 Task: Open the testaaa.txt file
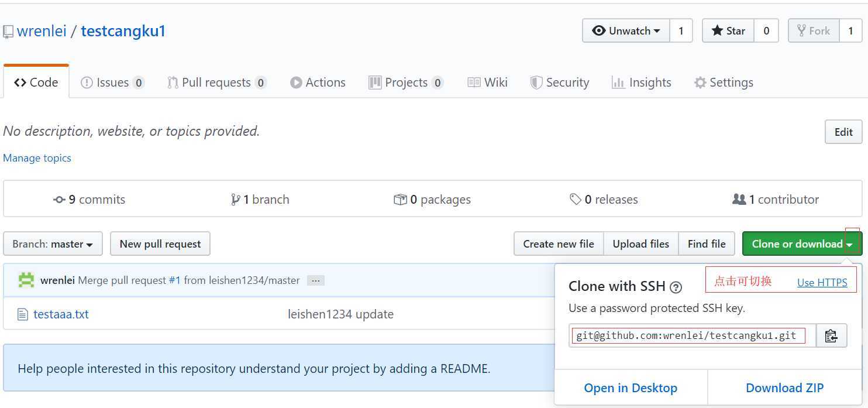point(61,314)
